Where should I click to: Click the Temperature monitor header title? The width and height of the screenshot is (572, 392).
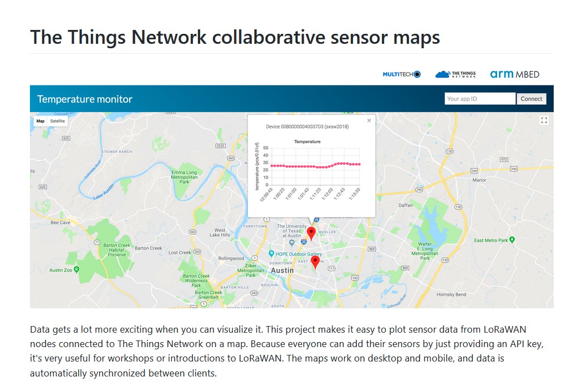[85, 99]
